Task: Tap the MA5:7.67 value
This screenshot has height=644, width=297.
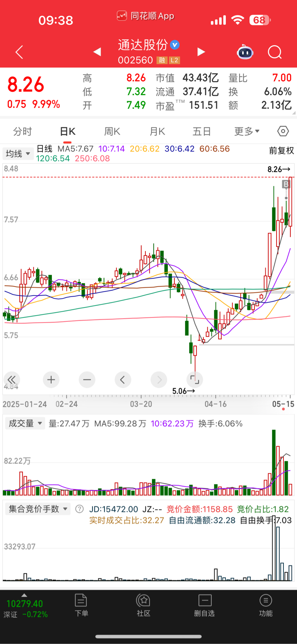Action: pyautogui.click(x=75, y=149)
